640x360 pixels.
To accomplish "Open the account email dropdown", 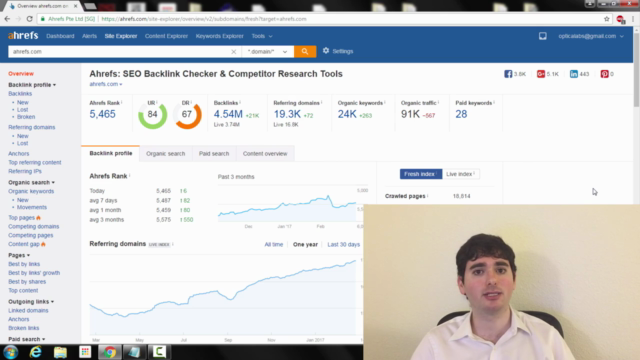I will tap(591, 36).
